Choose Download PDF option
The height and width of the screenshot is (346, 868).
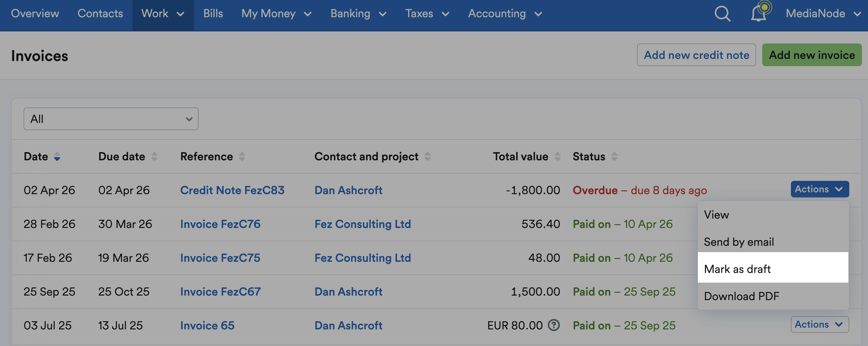(773, 296)
